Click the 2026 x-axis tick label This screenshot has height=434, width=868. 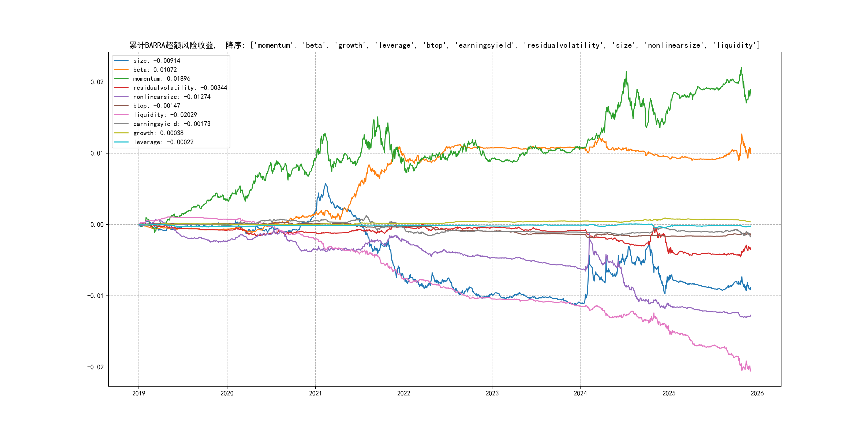[757, 393]
